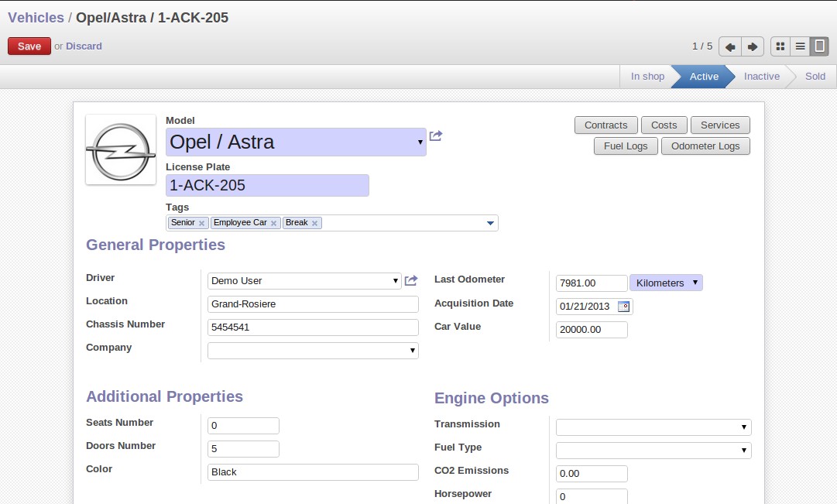Click the 'General Properties' heading
Screen dimensions: 837x504
click(x=156, y=245)
